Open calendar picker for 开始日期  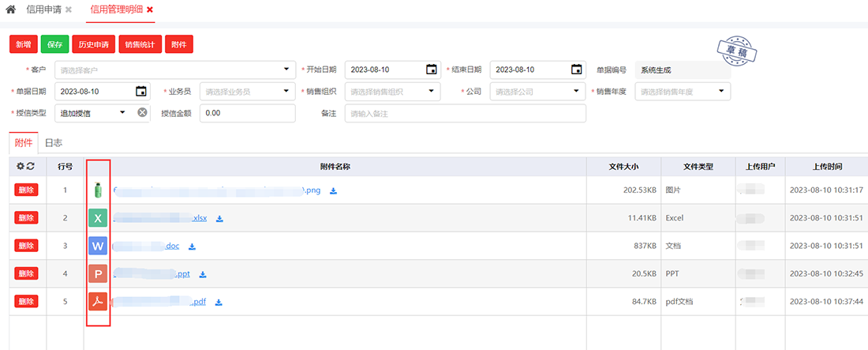click(431, 70)
